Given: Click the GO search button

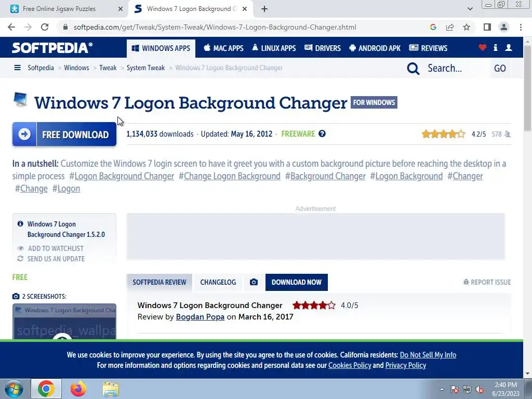Looking at the screenshot, I should [x=500, y=68].
